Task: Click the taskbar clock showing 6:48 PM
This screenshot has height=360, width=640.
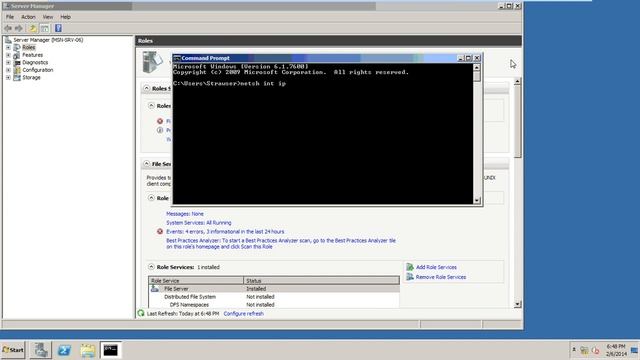Action: pos(616,350)
